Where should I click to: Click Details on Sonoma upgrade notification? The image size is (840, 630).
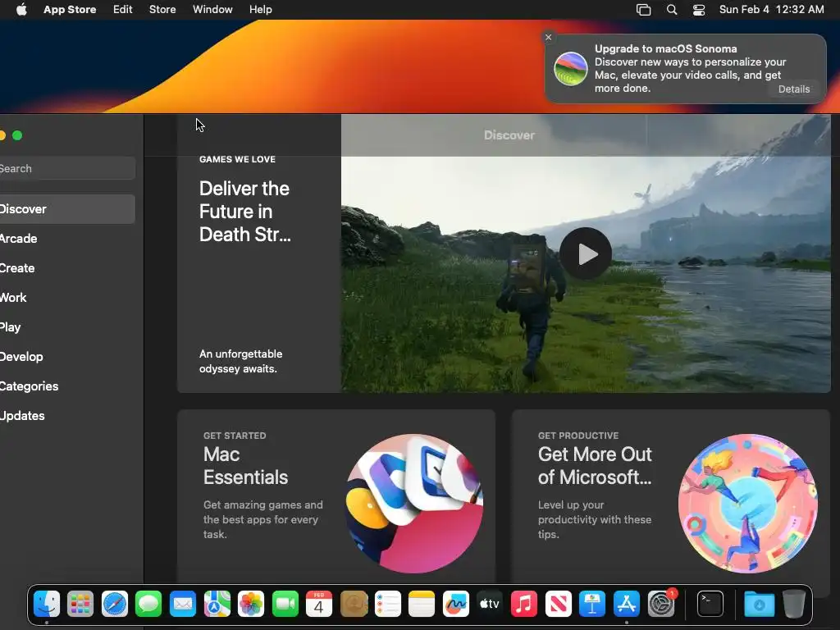click(x=794, y=89)
